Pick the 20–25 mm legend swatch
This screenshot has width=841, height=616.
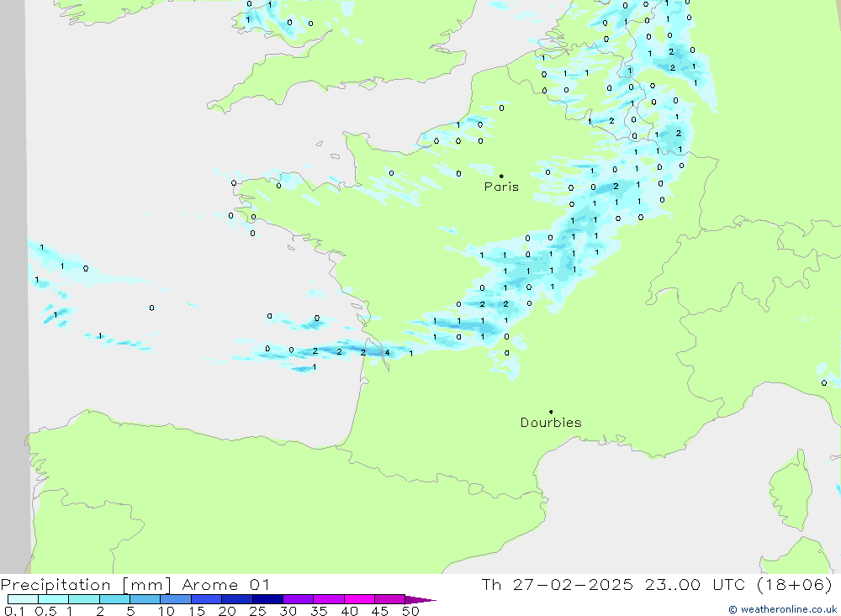click(x=237, y=599)
